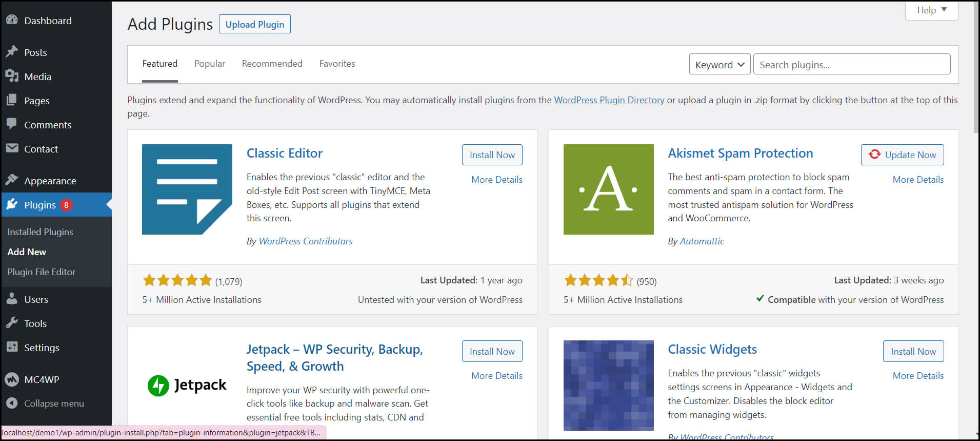This screenshot has height=441, width=980.
Task: Open More Details for Jetpack
Action: point(497,376)
